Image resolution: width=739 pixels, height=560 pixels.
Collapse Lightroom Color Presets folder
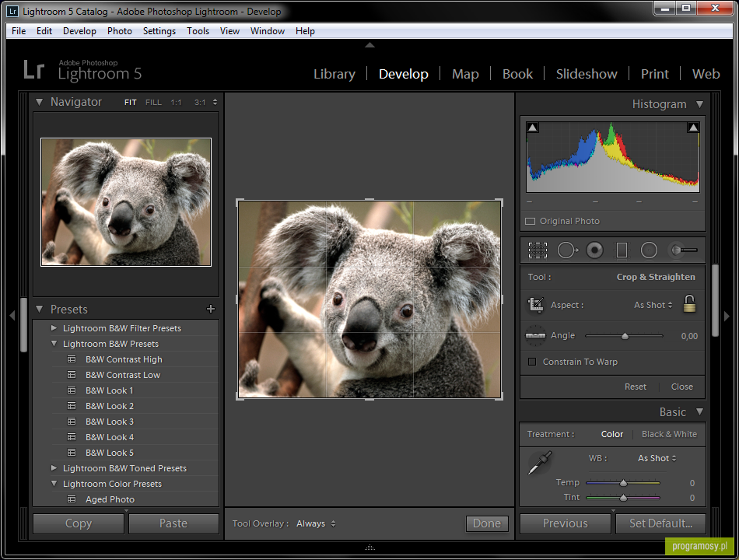[54, 484]
